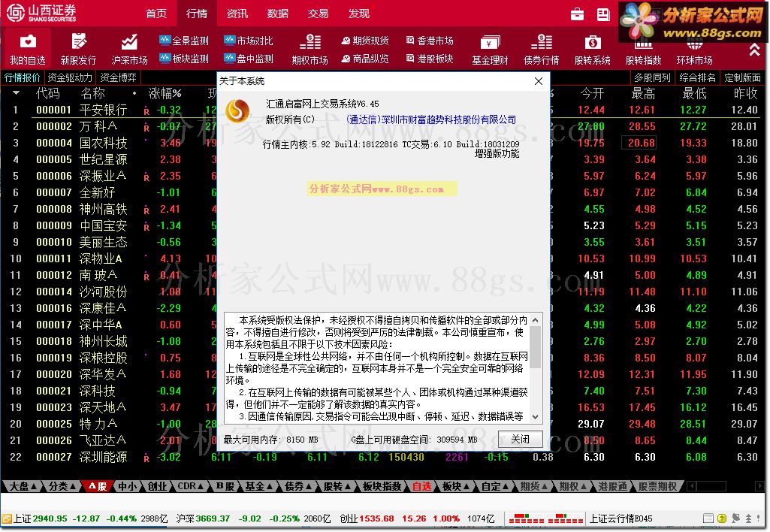
Task: Open 沪深市场 chart icon
Action: point(129,49)
